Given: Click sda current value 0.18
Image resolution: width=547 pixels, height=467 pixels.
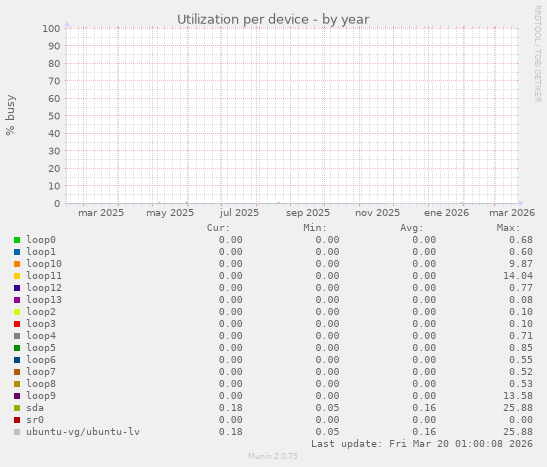Looking at the screenshot, I should click(231, 408).
